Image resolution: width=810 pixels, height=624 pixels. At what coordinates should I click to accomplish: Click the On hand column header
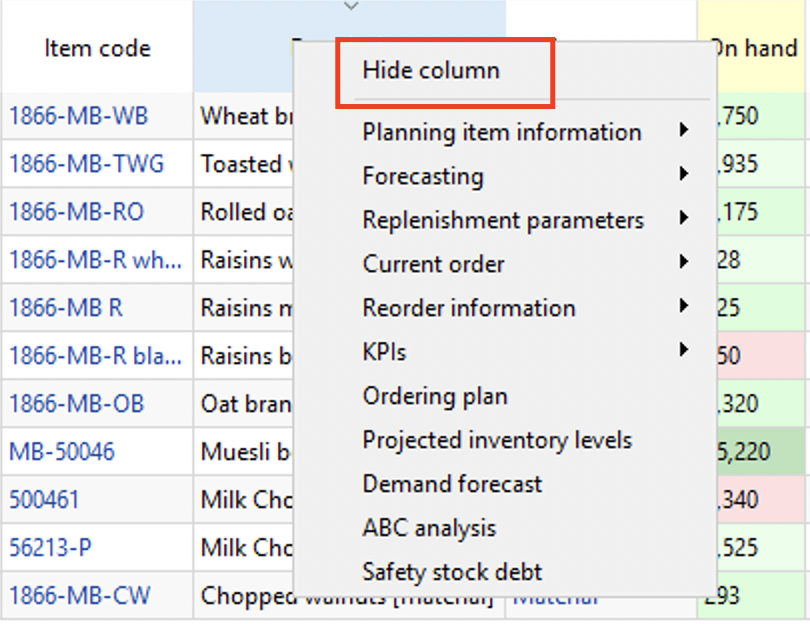(756, 48)
